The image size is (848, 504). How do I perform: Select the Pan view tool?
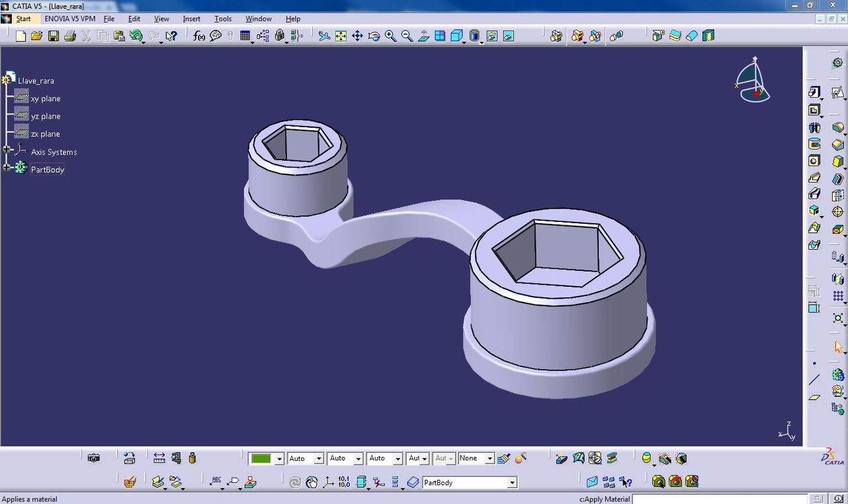coord(357,36)
